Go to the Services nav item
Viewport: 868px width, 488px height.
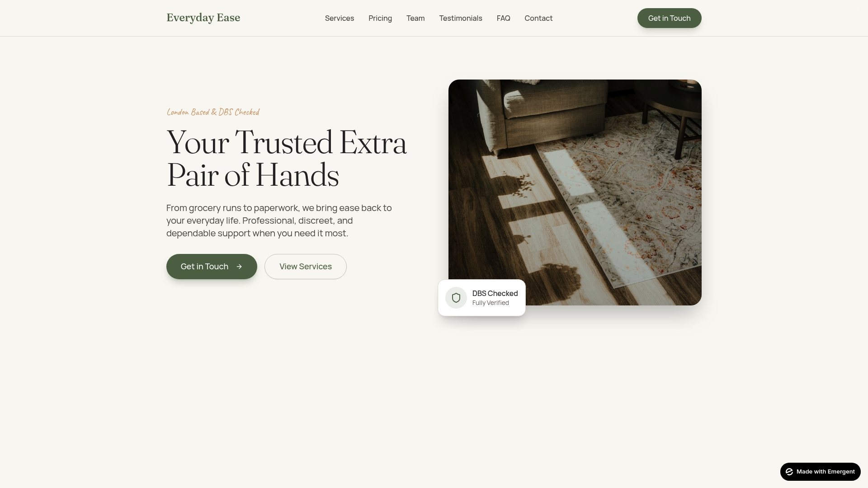340,18
